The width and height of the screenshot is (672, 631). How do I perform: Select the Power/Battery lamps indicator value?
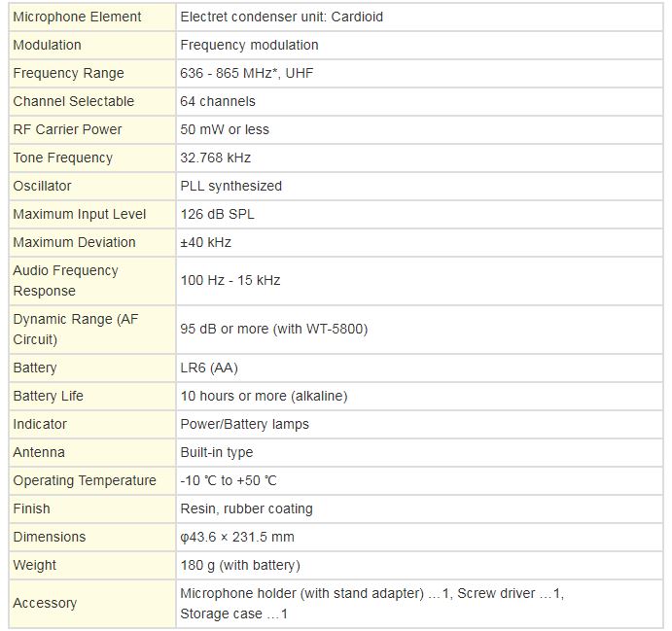(x=244, y=425)
